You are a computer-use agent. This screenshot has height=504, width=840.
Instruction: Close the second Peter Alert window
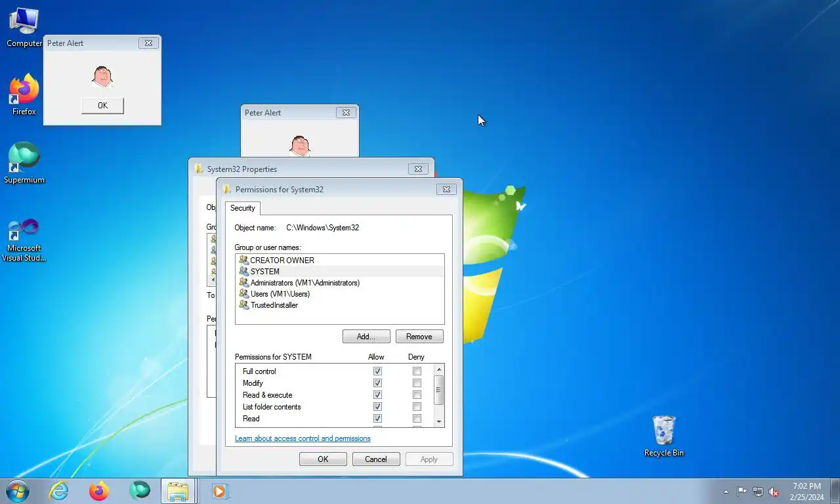[346, 112]
